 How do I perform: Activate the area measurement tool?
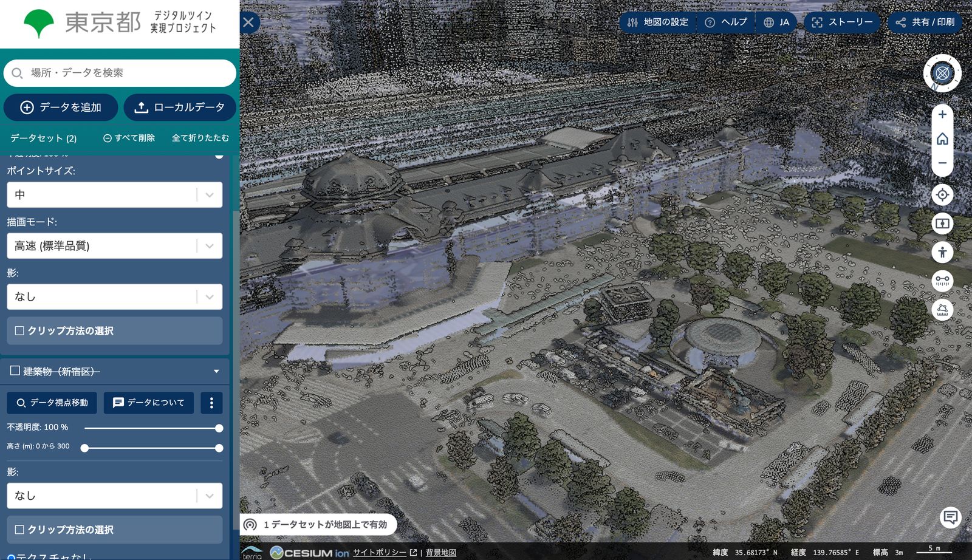(x=942, y=310)
